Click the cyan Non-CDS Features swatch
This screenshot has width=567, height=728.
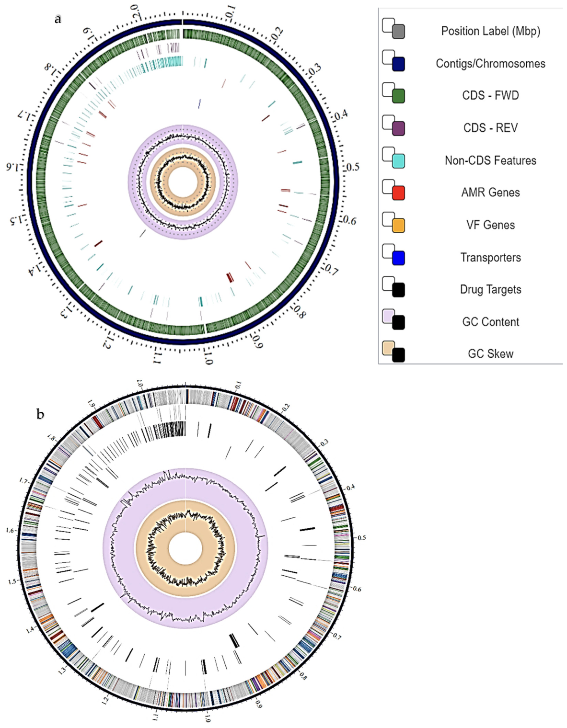point(398,161)
